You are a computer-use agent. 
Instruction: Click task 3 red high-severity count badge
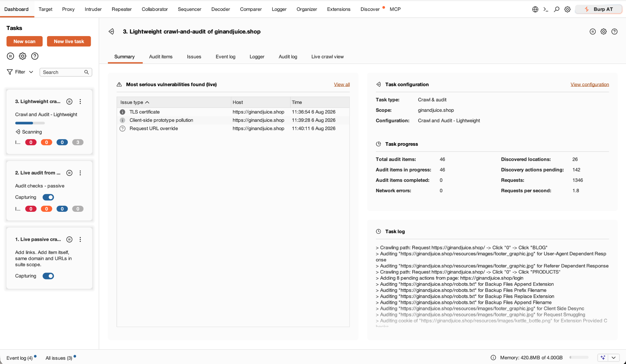click(x=31, y=142)
